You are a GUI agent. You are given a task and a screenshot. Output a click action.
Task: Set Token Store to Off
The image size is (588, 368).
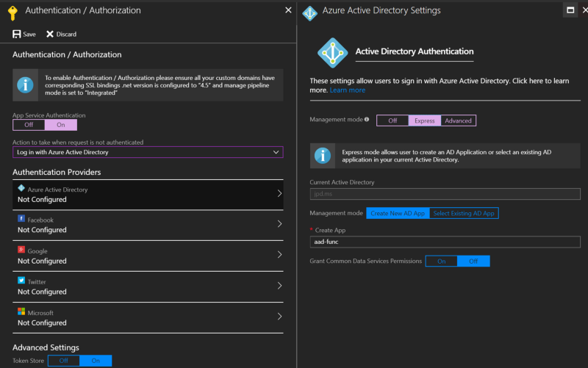(64, 361)
